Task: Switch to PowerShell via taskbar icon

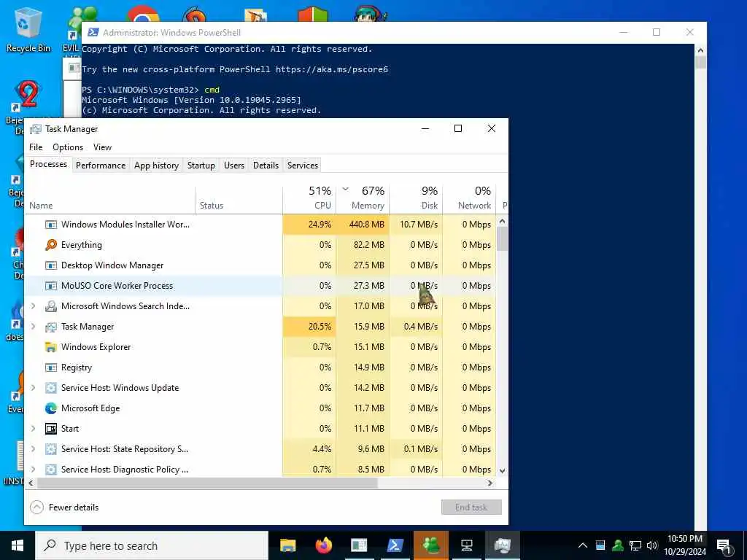Action: point(395,545)
